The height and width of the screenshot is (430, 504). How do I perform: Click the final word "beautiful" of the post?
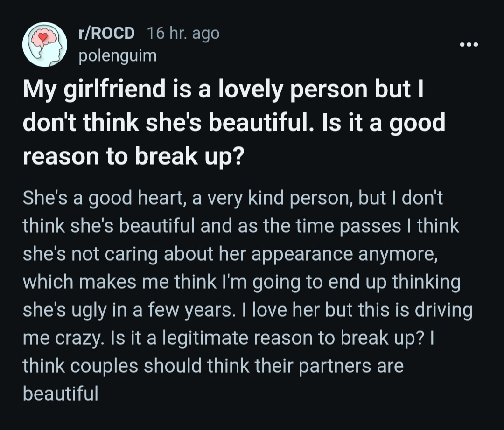(60, 394)
